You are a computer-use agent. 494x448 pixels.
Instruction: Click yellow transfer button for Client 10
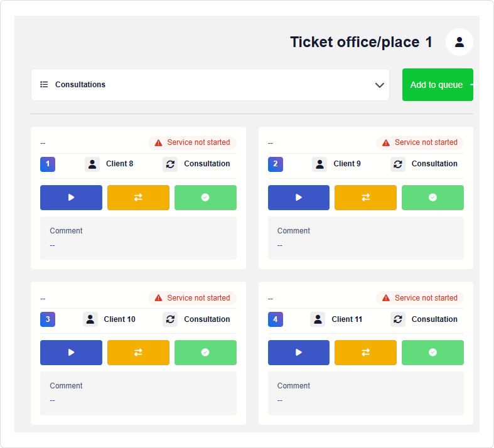(x=138, y=353)
